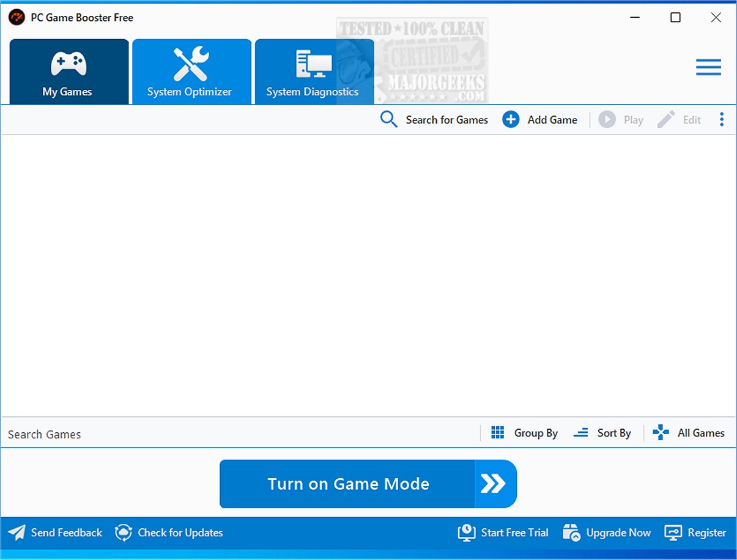Click the Sort By lines icon
This screenshot has width=737, height=560.
[x=580, y=433]
